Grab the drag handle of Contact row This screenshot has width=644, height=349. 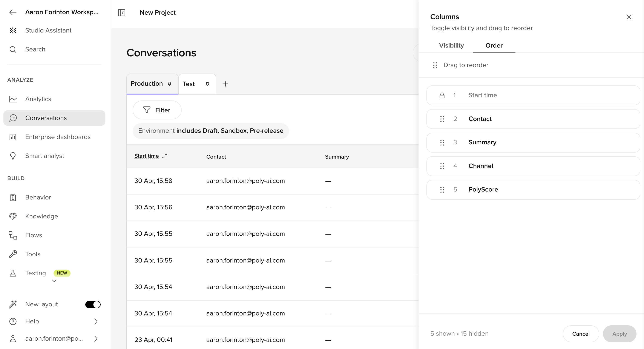tap(442, 119)
